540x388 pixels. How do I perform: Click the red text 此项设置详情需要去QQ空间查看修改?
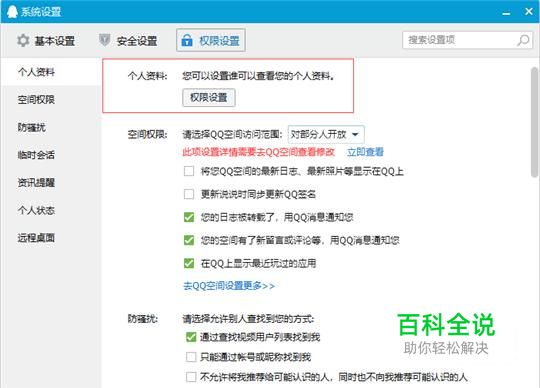coord(258,152)
